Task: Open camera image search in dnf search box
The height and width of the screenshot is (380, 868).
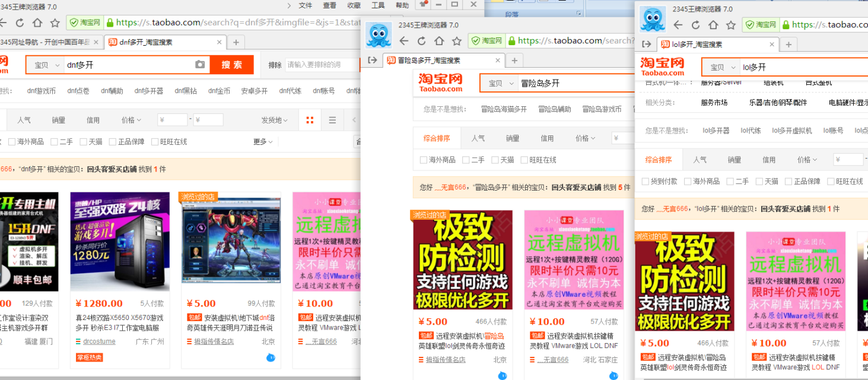Action: point(200,65)
